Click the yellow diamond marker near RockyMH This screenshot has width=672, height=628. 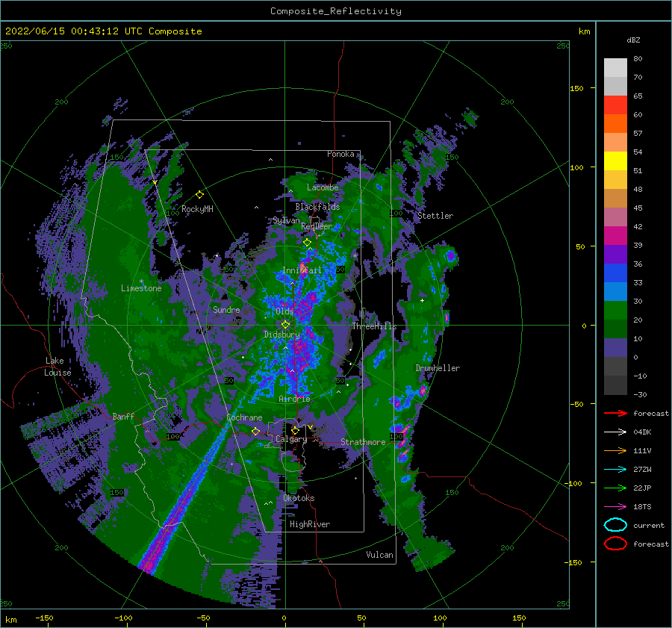pos(199,195)
